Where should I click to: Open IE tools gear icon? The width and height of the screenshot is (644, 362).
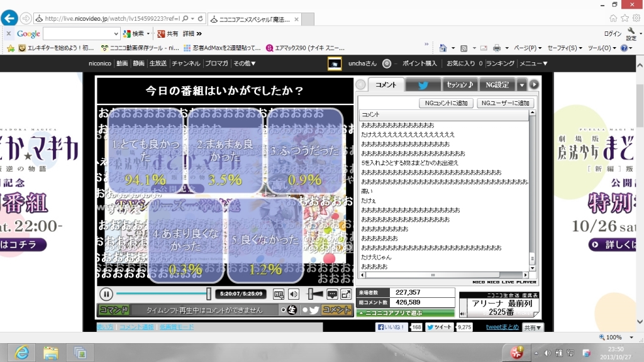[636, 18]
